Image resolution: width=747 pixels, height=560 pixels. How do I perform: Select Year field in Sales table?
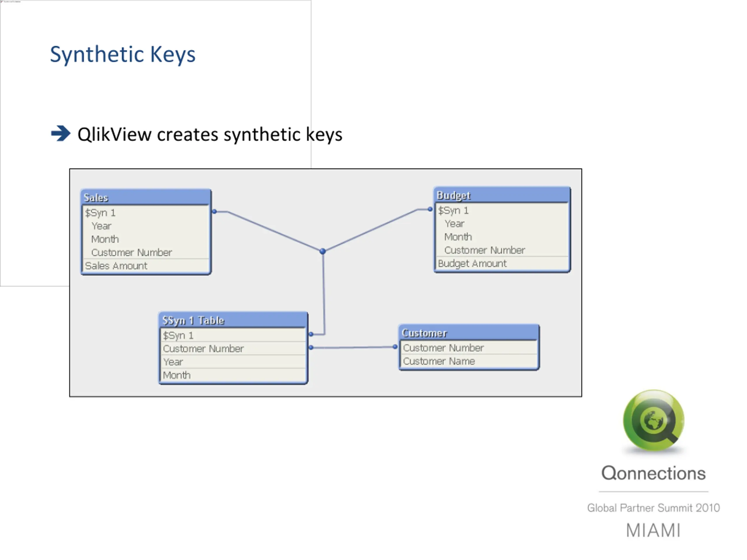click(x=146, y=226)
